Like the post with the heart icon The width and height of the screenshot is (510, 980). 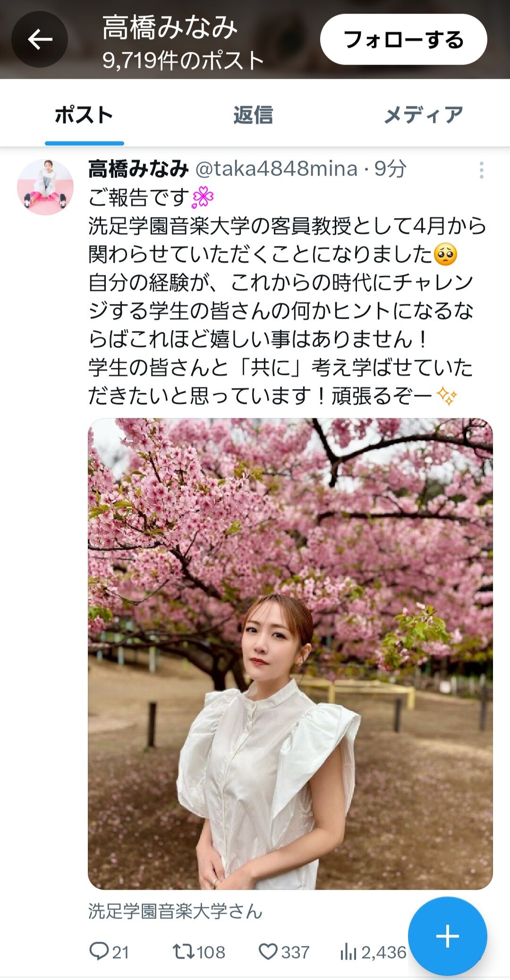pos(268,952)
